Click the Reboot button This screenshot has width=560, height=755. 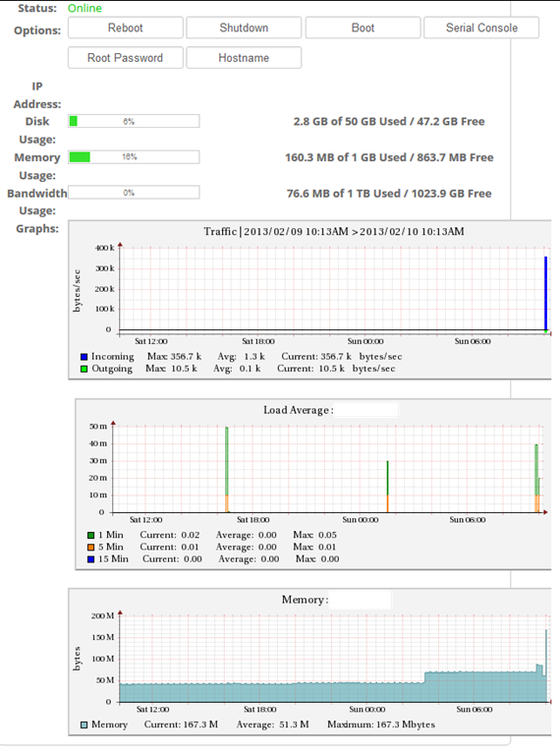point(126,28)
